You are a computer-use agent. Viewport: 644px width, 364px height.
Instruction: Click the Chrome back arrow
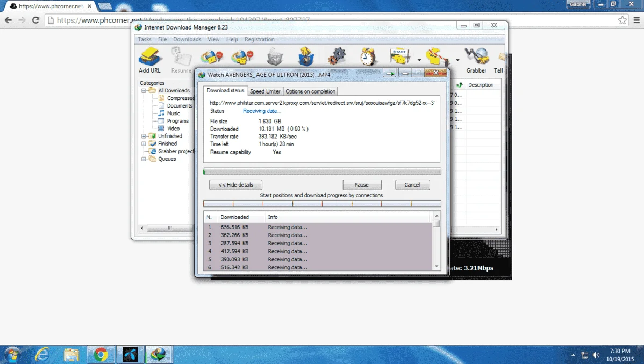[8, 20]
